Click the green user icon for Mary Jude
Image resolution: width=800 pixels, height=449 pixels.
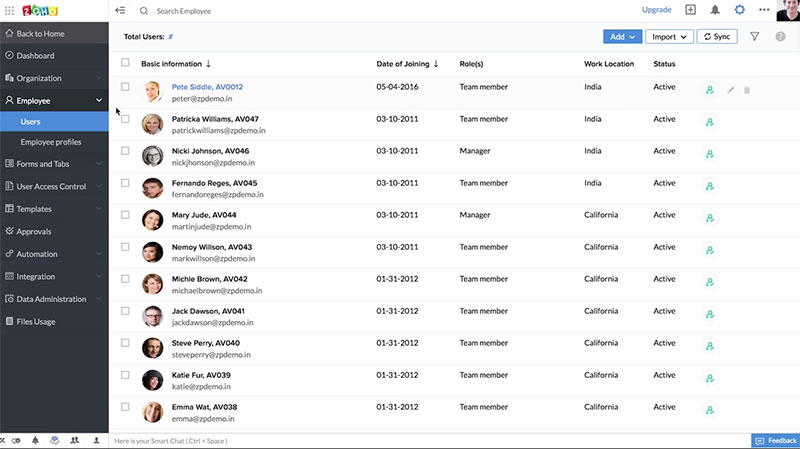tap(709, 218)
